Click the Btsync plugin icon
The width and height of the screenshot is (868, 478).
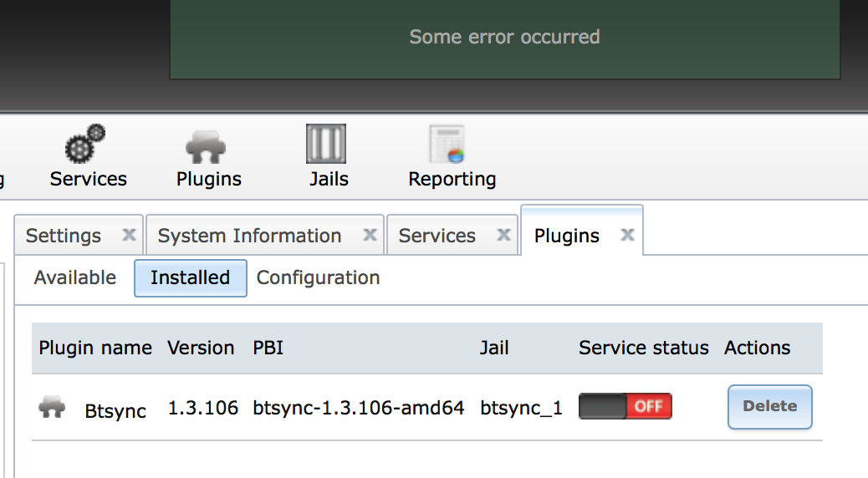click(x=52, y=409)
